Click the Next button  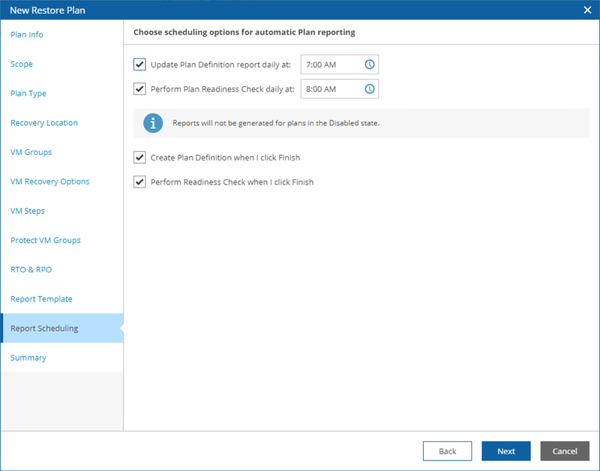506,451
